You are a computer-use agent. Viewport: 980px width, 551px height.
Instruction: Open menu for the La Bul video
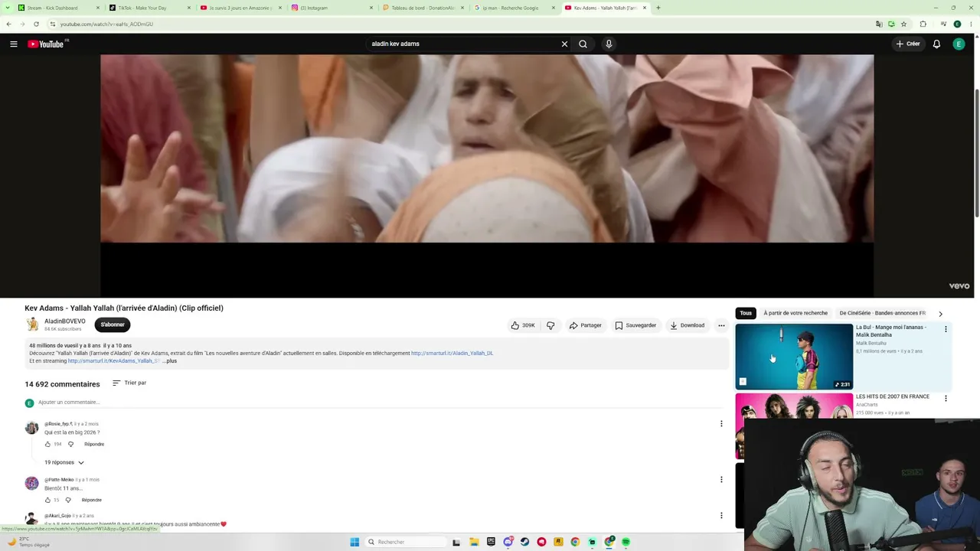(x=946, y=330)
